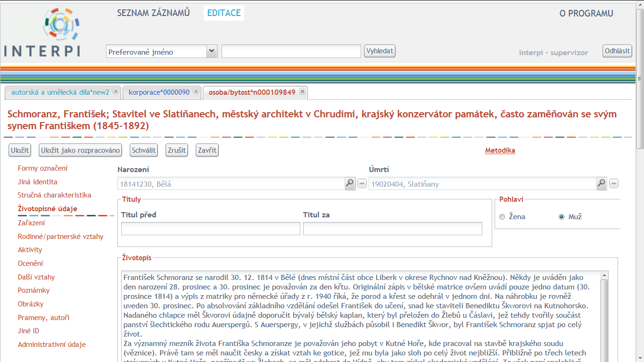Go to Ocenění section
Screen dimensions: 644x362
31,263
